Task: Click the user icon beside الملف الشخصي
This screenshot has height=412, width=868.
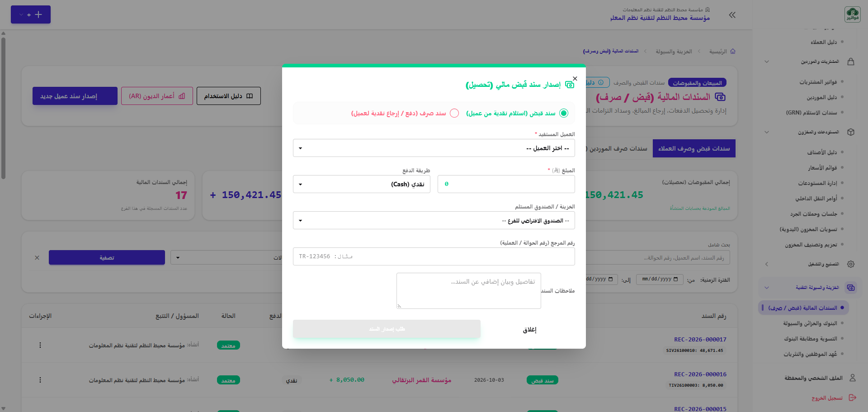Action: click(x=853, y=378)
